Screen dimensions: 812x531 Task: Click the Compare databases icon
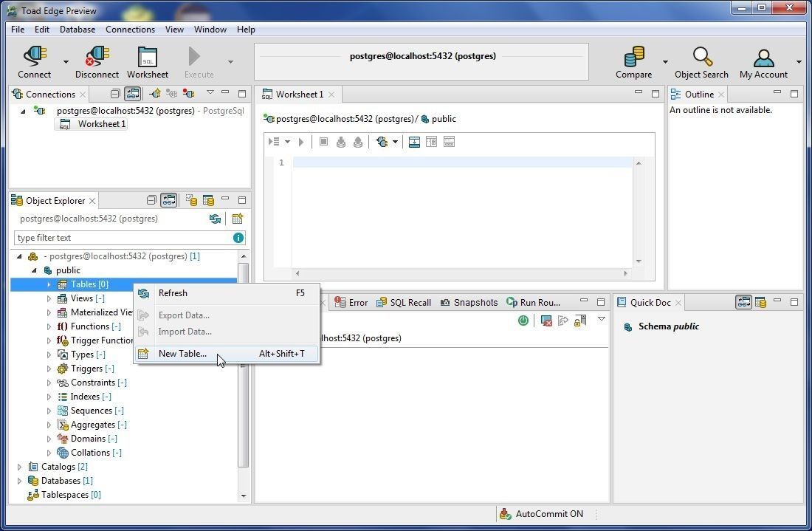633,58
